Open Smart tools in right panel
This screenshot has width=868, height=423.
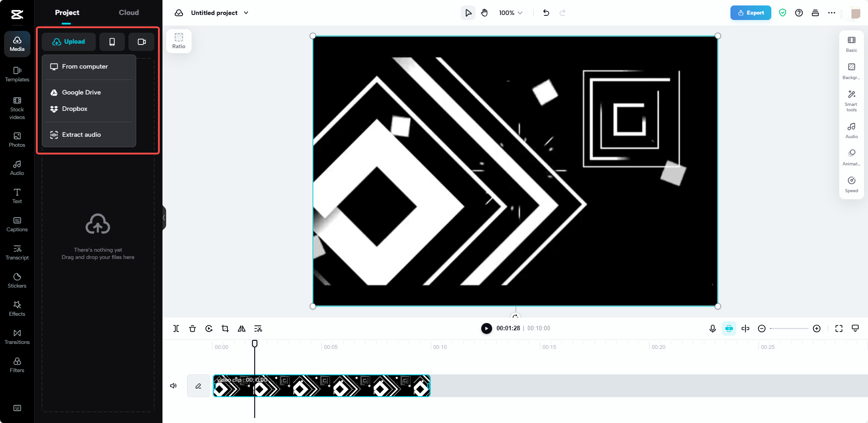click(x=851, y=100)
